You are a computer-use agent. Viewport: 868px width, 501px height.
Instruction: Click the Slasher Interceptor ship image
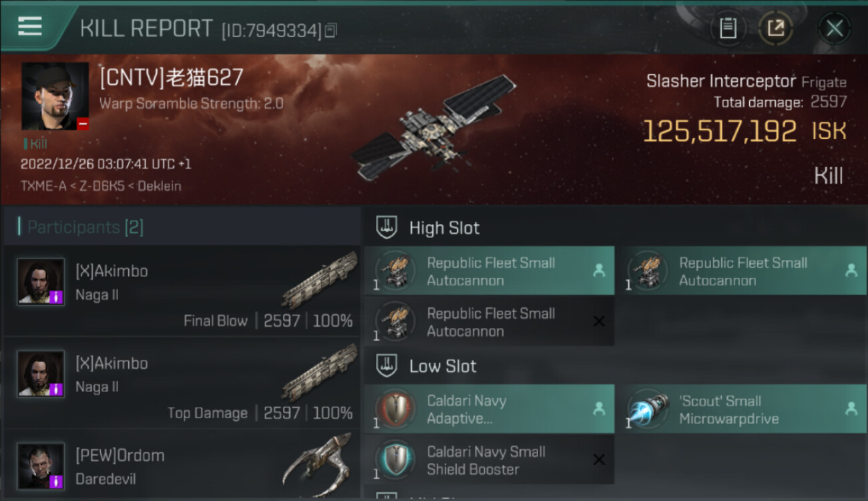[x=435, y=128]
